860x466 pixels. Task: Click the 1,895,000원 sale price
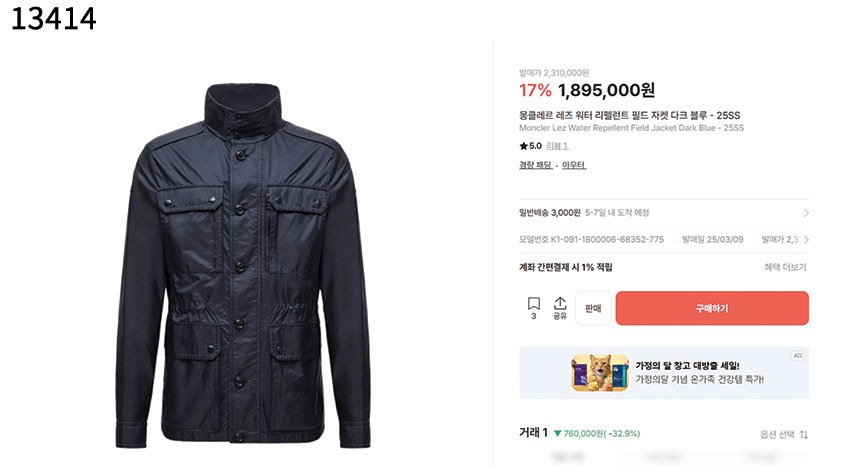point(606,91)
